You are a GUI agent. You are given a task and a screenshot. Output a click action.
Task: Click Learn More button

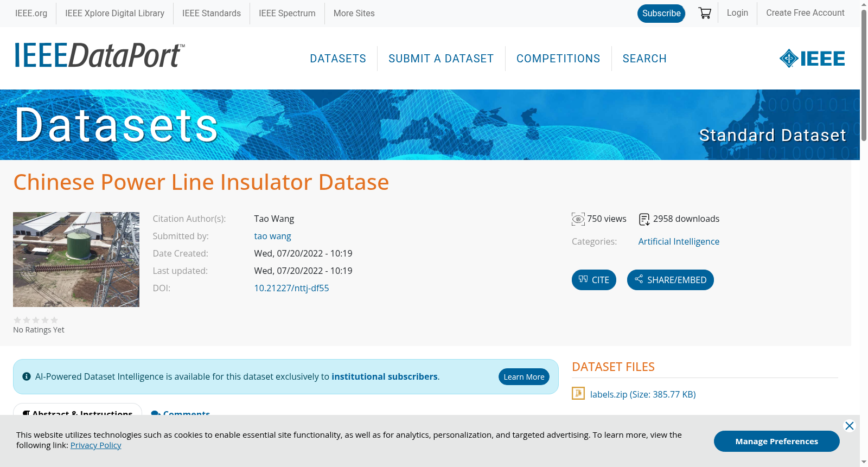[x=524, y=377]
